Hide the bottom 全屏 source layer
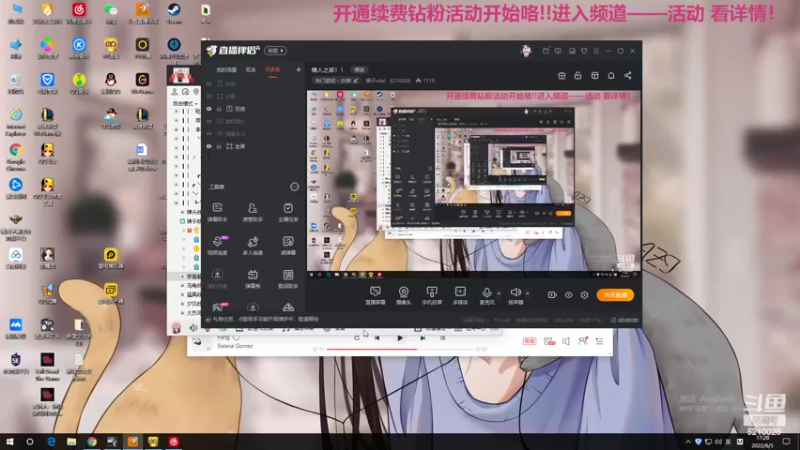Image resolution: width=800 pixels, height=450 pixels. point(209,146)
